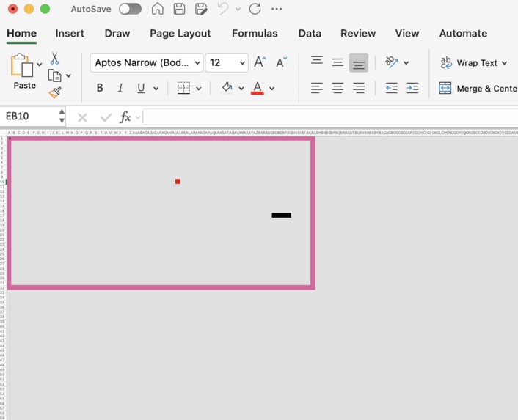Click the Decrease Font Size icon
This screenshot has height=420, width=518.
coord(281,62)
